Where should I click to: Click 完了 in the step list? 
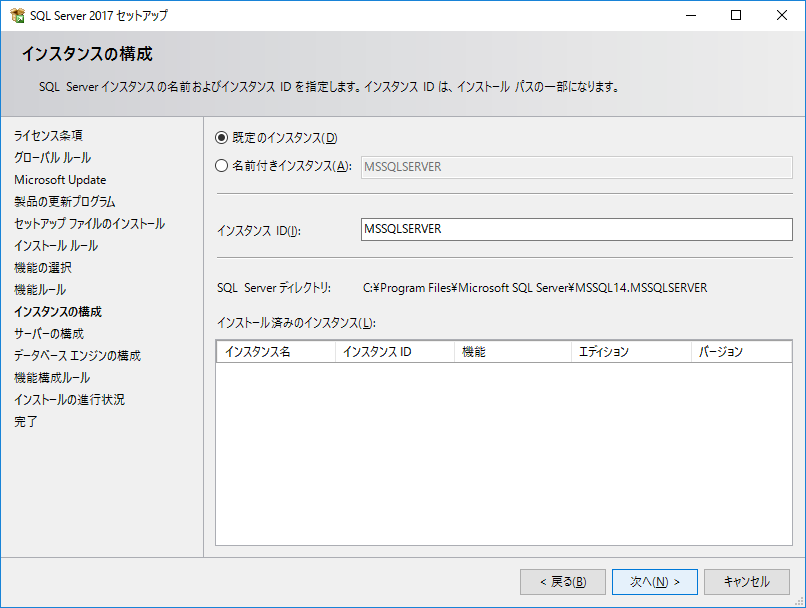(26, 422)
